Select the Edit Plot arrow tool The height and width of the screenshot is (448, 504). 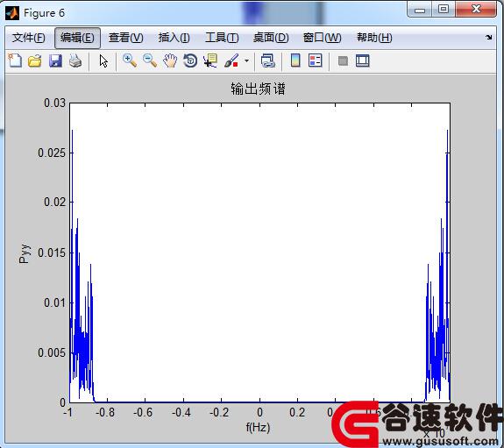click(x=103, y=60)
